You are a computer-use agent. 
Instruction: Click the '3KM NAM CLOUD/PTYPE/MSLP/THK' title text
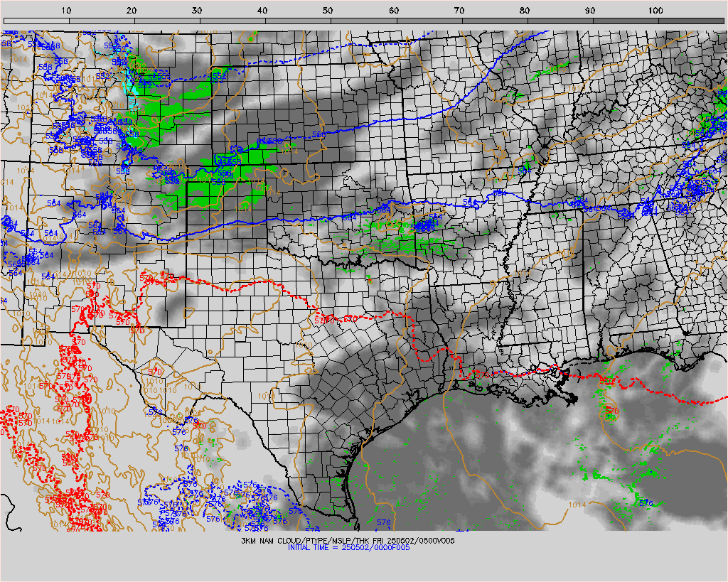tap(306, 541)
